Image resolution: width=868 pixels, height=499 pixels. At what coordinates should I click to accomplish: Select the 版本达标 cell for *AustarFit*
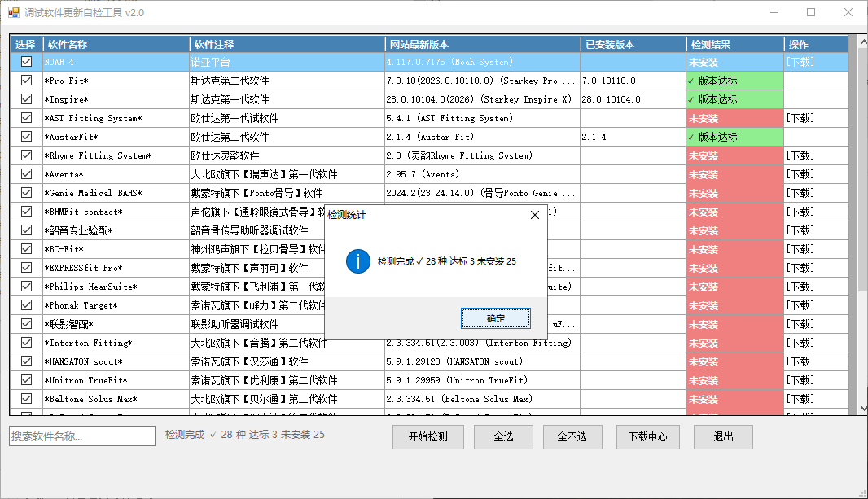[734, 137]
